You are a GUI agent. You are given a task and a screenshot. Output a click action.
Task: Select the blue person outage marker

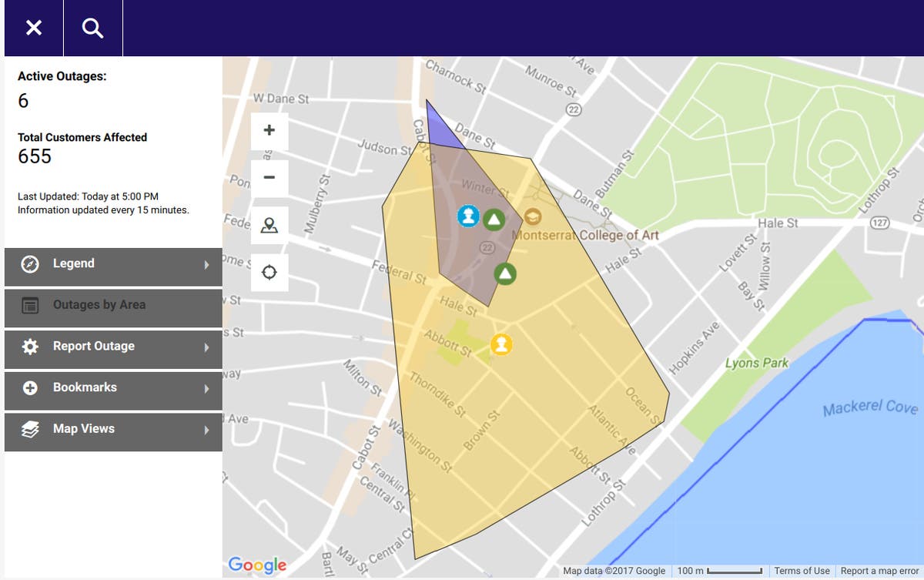pyautogui.click(x=468, y=216)
